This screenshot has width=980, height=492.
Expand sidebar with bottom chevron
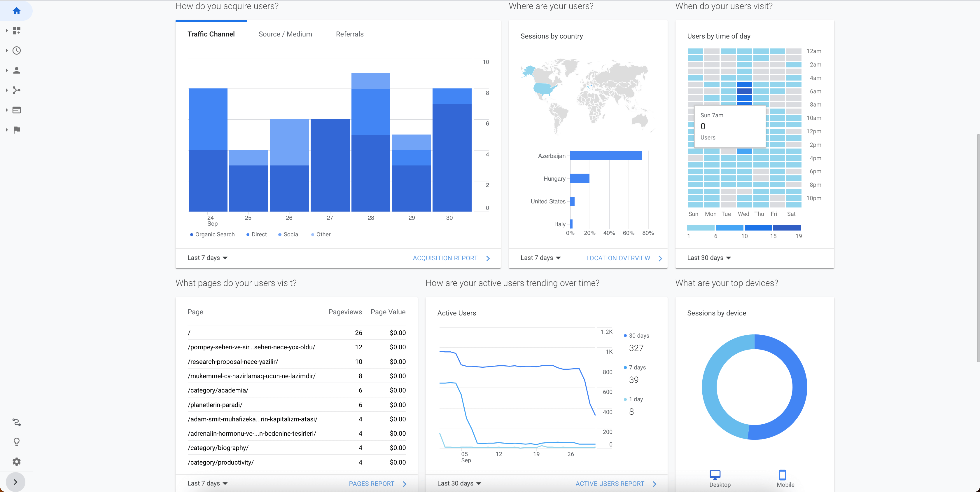coord(15,482)
